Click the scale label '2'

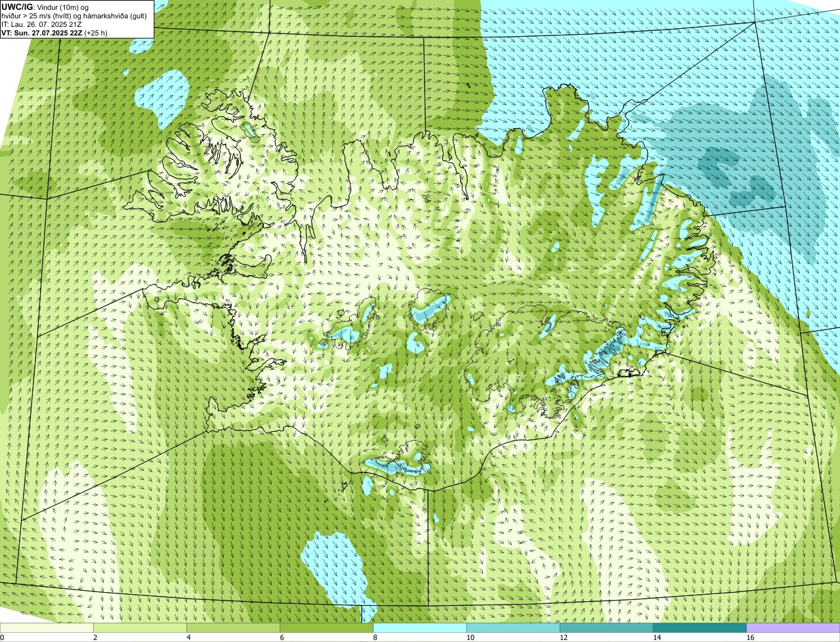pos(95,637)
